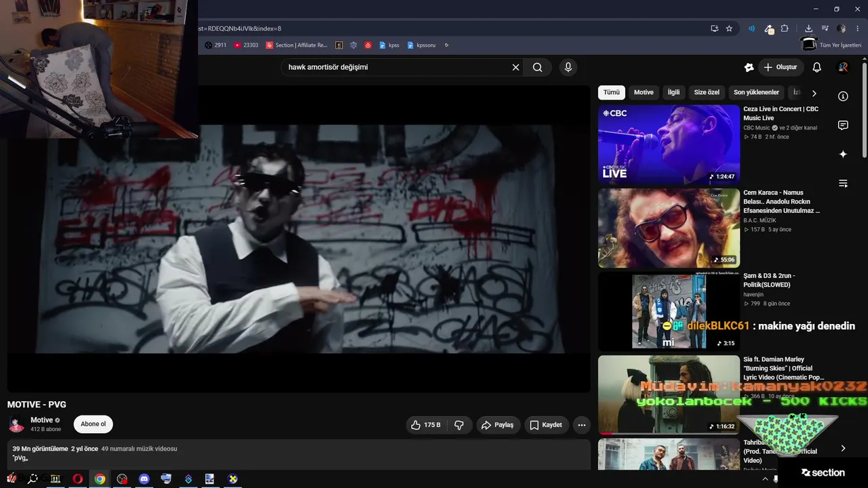Screen dimensions: 868x488
Task: Open the Chrome profile avatar
Action: click(x=842, y=28)
